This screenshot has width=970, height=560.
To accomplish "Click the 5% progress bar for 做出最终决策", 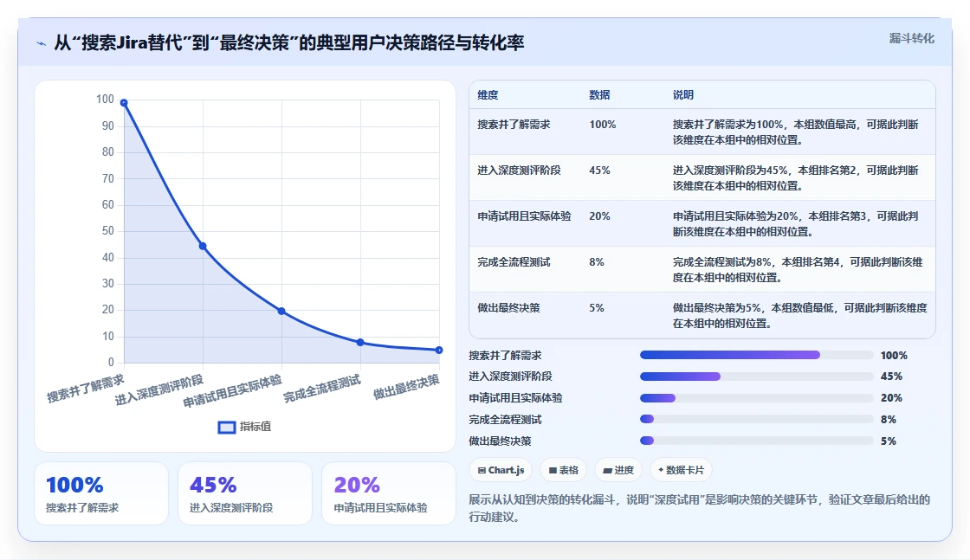I will tap(756, 441).
